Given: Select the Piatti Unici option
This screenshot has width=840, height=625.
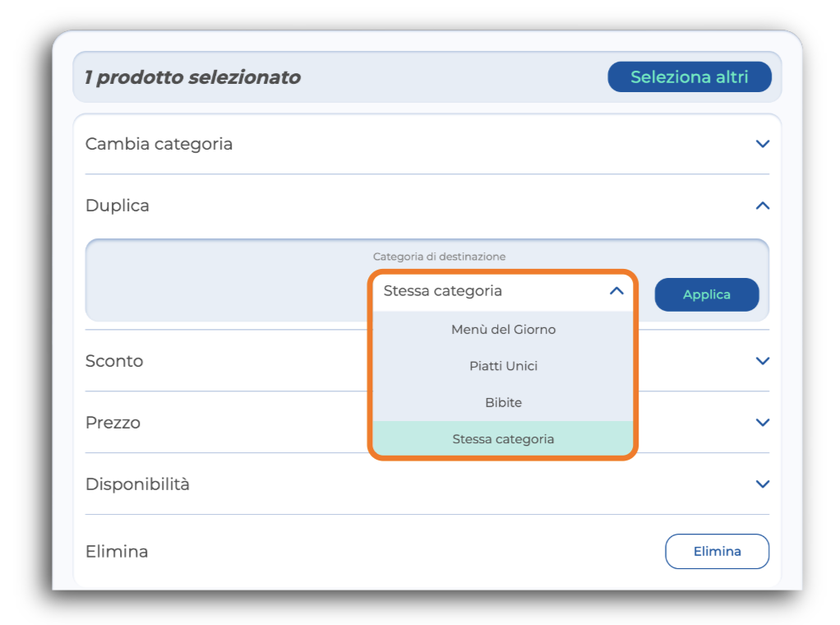Looking at the screenshot, I should [503, 366].
